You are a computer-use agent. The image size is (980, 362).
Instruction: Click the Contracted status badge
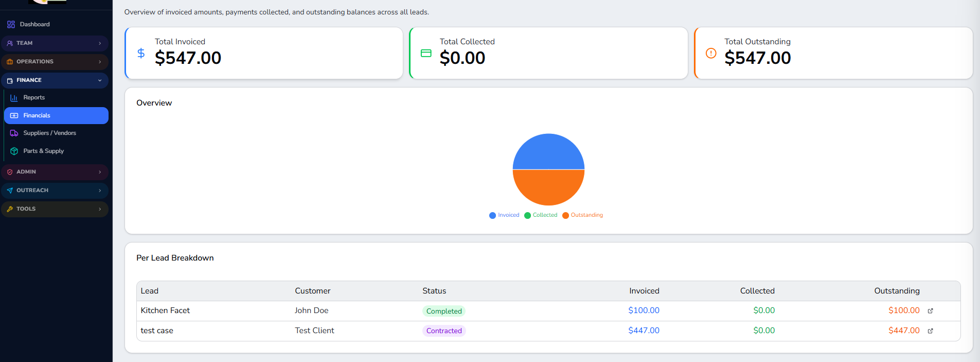pyautogui.click(x=444, y=331)
